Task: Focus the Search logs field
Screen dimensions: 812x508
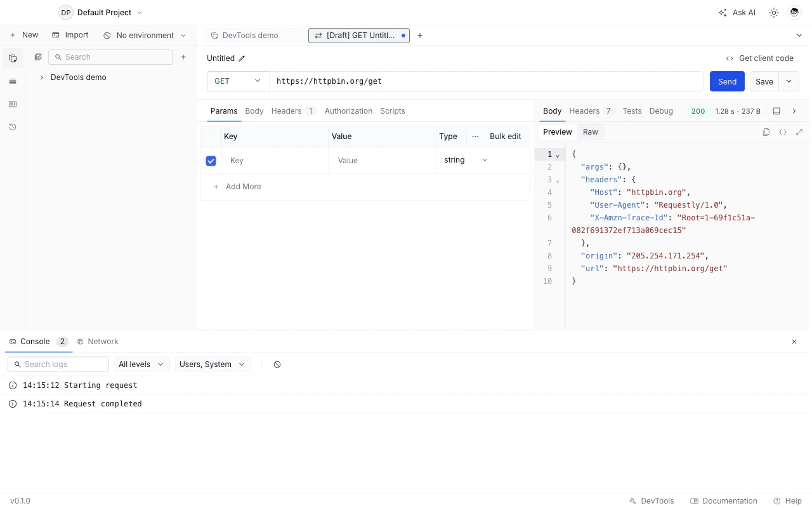Action: (x=58, y=364)
